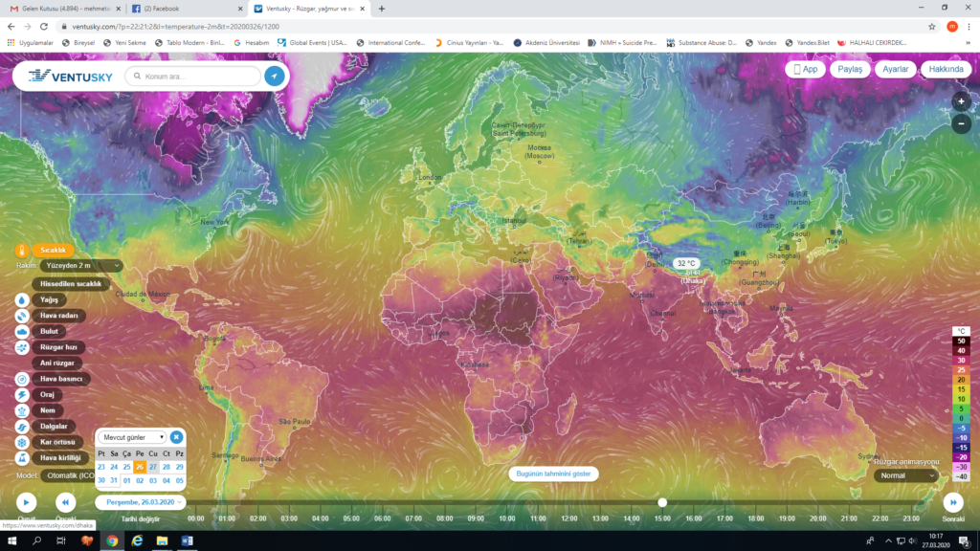The width and height of the screenshot is (980, 551).
Task: Open the Hava radarı radar icon
Action: pyautogui.click(x=22, y=316)
